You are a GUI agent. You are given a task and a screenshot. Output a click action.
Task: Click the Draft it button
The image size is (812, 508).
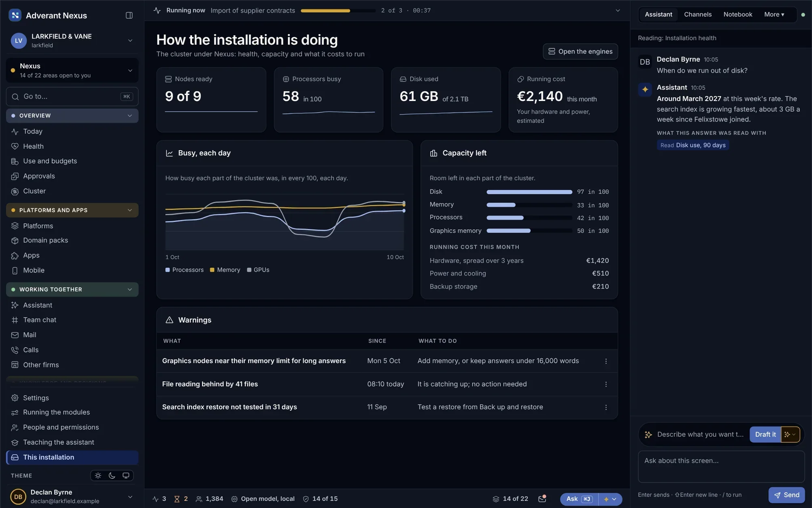tap(765, 435)
